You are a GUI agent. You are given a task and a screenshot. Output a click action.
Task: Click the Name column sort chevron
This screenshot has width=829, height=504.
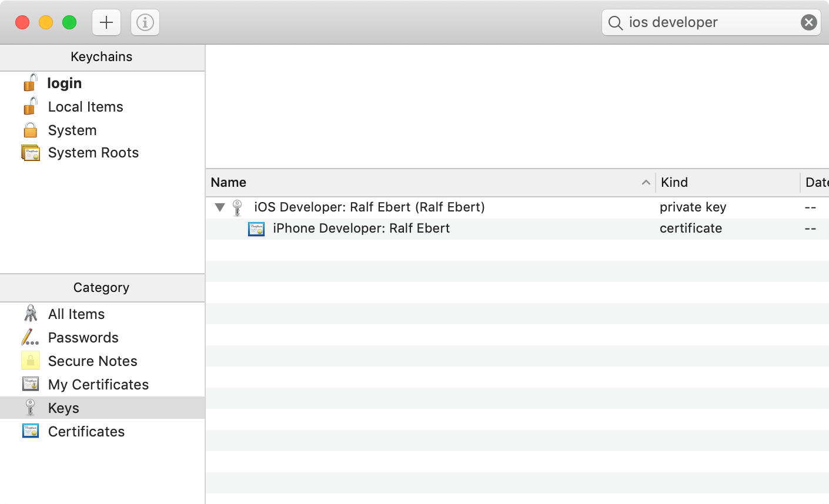646,183
